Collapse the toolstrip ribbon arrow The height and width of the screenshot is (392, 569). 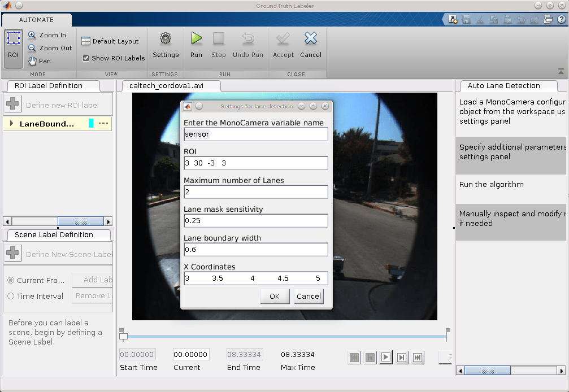561,72
